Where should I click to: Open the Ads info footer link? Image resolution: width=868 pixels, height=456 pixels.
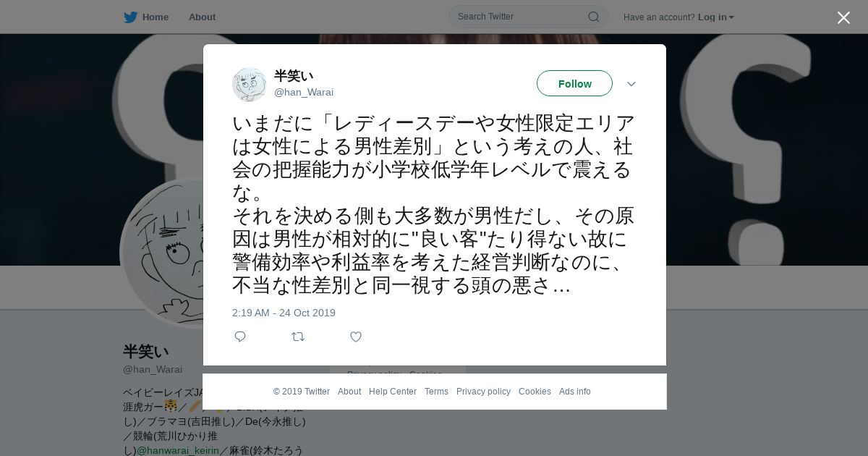tap(575, 392)
